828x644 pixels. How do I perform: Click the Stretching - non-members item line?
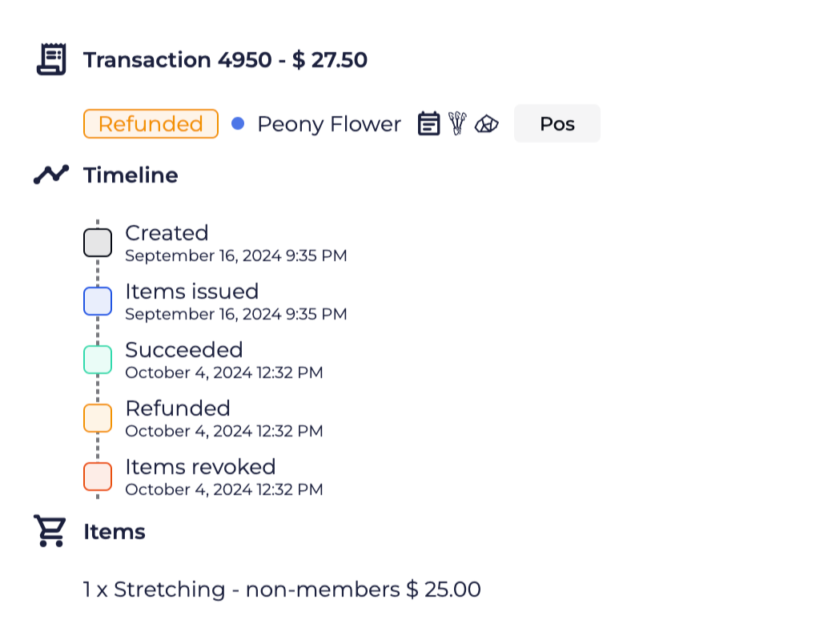click(x=282, y=590)
